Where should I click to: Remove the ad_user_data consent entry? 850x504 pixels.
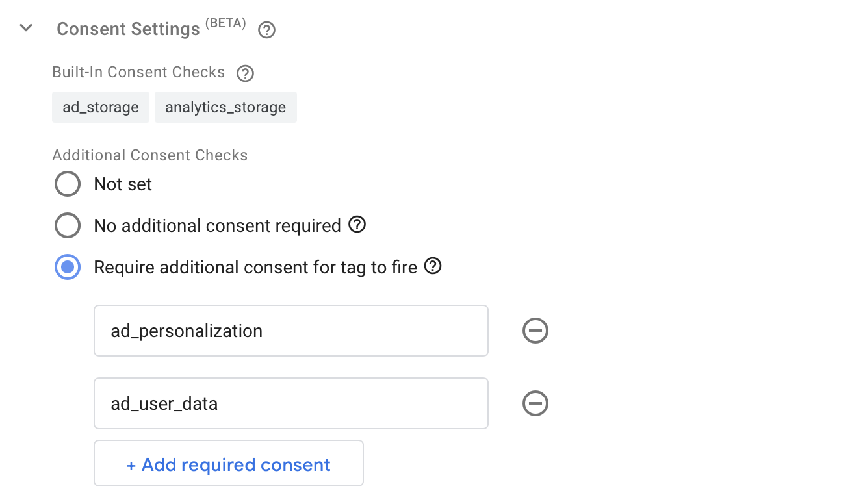535,403
